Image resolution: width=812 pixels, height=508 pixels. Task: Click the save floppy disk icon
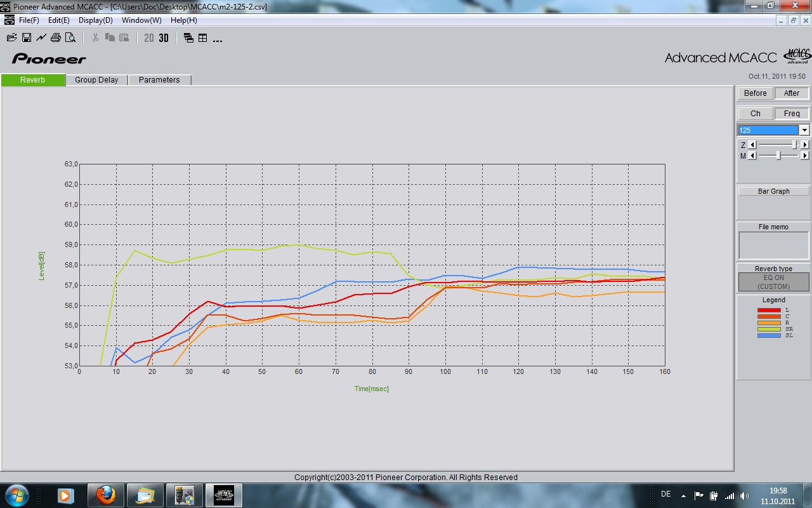pyautogui.click(x=27, y=38)
